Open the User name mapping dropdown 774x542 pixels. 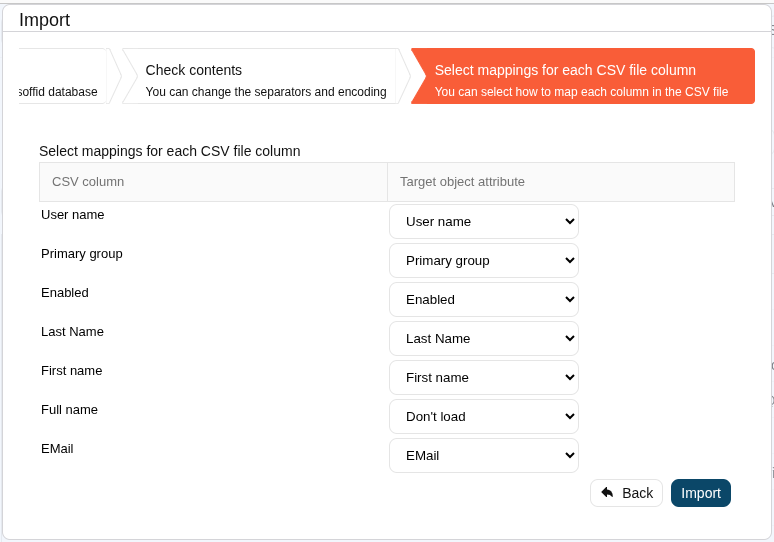click(484, 221)
